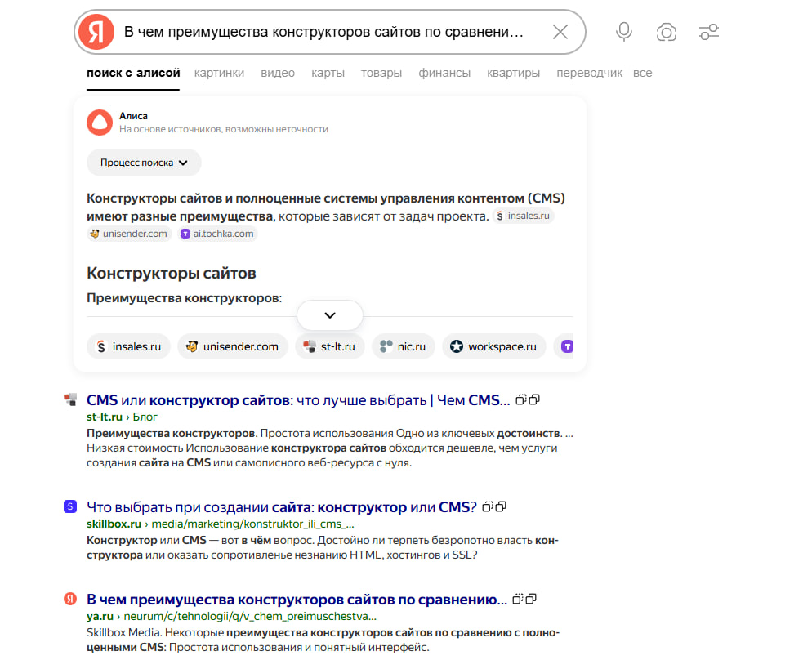Open 'В чем преимущества конструкторов' result title
Image resolution: width=812 pixels, height=669 pixels.
pos(297,600)
